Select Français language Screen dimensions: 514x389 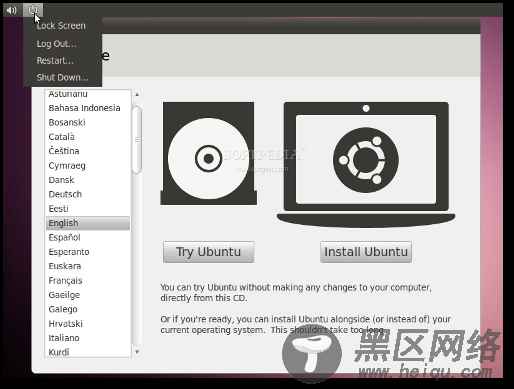click(x=88, y=281)
